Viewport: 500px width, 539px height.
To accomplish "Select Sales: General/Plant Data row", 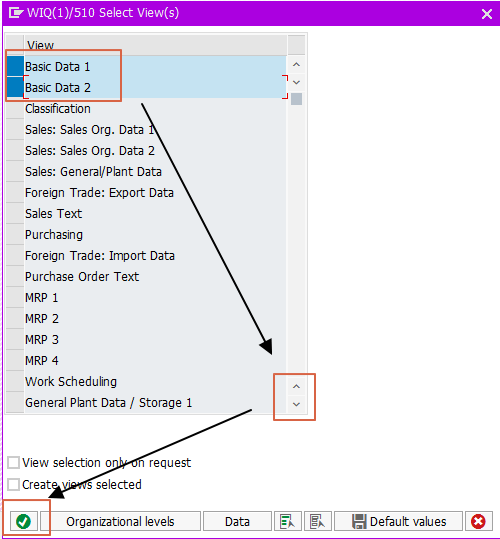I will pos(155,172).
